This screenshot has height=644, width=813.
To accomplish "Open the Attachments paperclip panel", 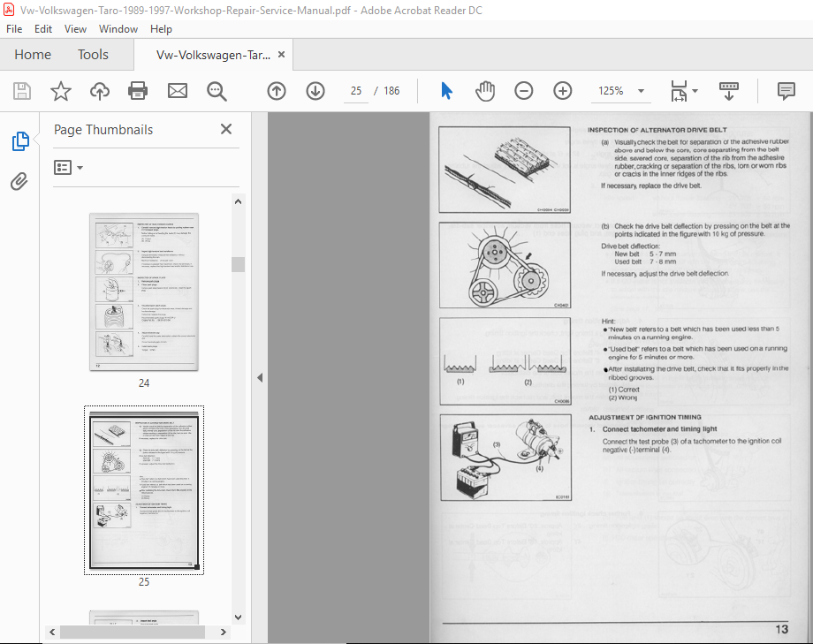I will pyautogui.click(x=19, y=181).
